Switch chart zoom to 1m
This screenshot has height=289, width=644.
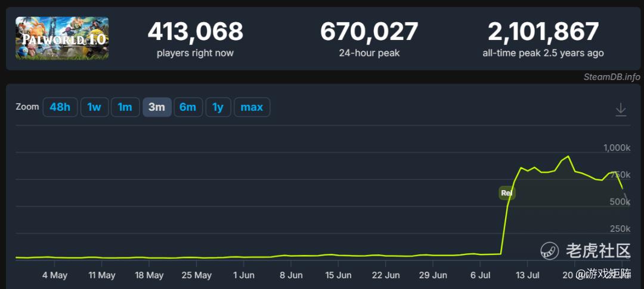pyautogui.click(x=125, y=107)
